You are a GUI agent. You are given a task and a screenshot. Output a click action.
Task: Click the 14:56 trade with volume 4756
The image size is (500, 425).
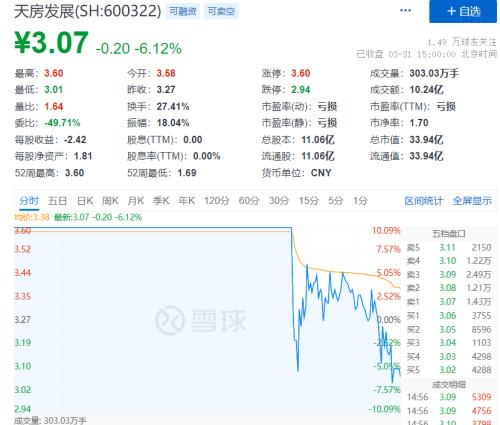449,411
